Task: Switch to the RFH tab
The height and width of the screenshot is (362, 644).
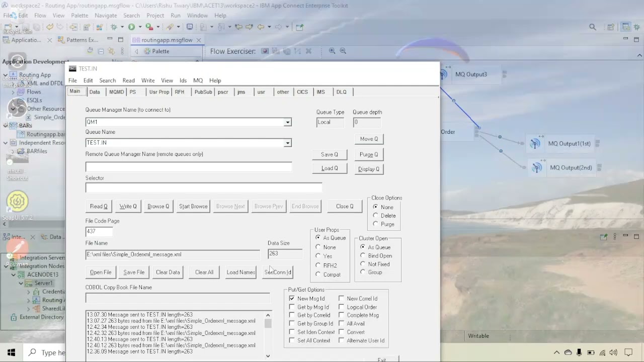Action: (x=180, y=92)
